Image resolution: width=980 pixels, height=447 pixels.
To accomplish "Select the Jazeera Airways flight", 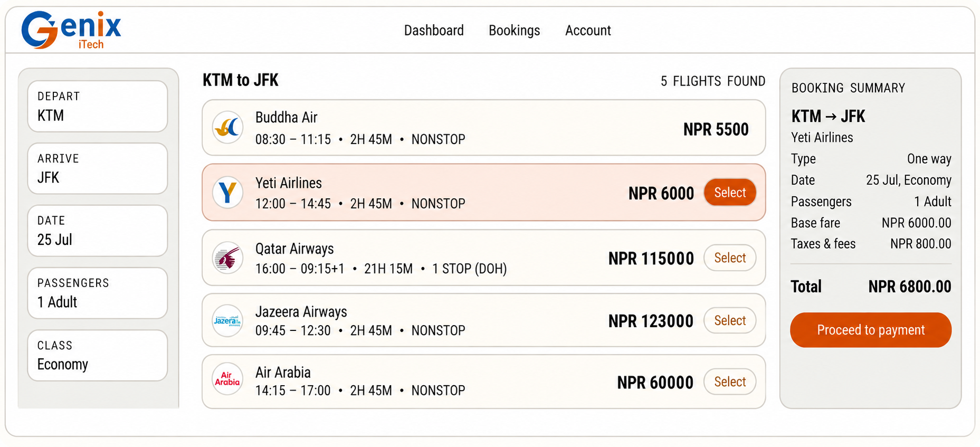I will [x=730, y=320].
